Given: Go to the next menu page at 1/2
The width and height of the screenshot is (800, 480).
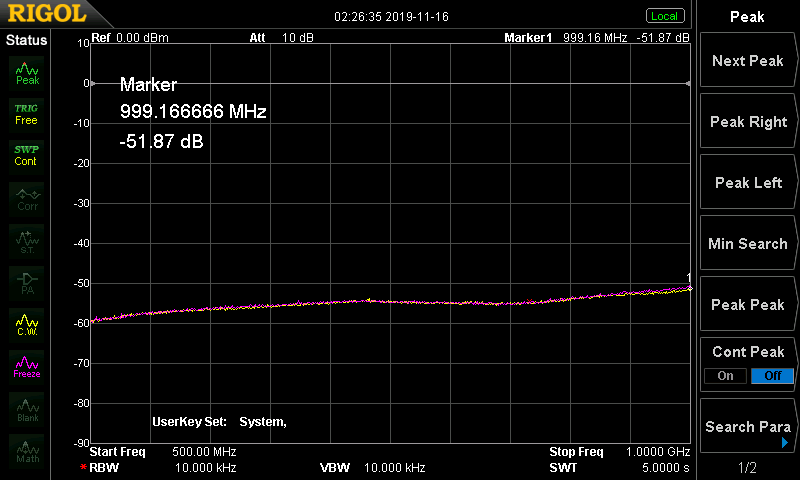Looking at the screenshot, I should tap(747, 468).
